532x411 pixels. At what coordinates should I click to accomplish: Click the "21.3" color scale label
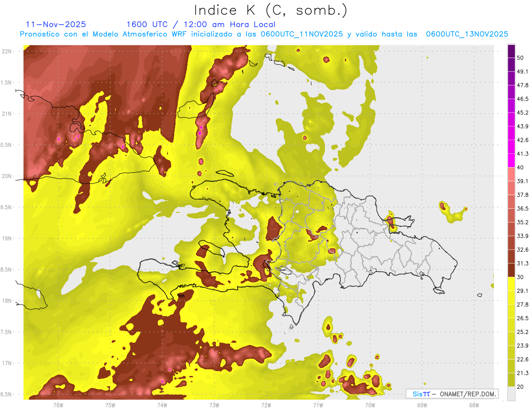(x=523, y=373)
